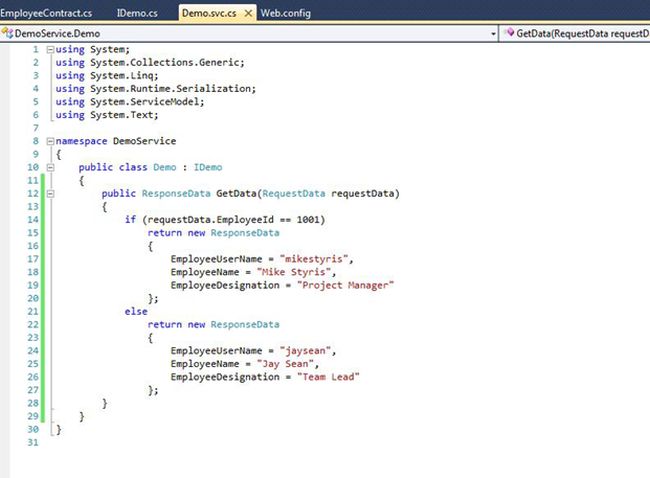Click the GetData method name in code
The width and height of the screenshot is (650, 478).
(236, 194)
